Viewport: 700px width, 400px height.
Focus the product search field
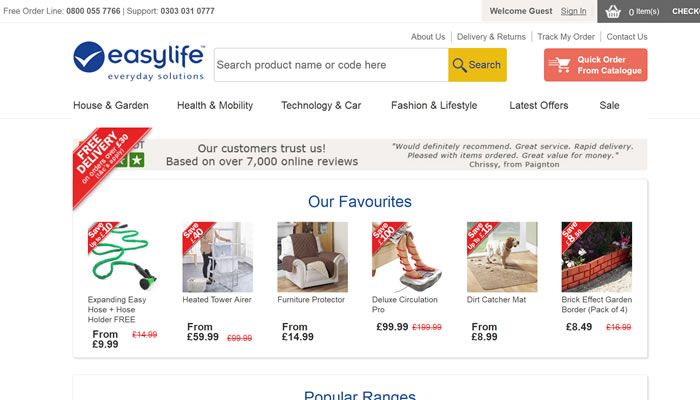(x=330, y=65)
